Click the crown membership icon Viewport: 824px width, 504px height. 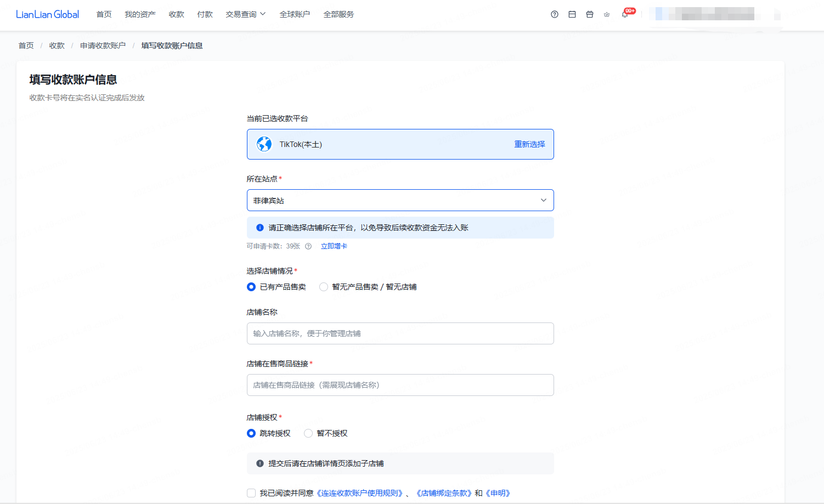pos(607,14)
